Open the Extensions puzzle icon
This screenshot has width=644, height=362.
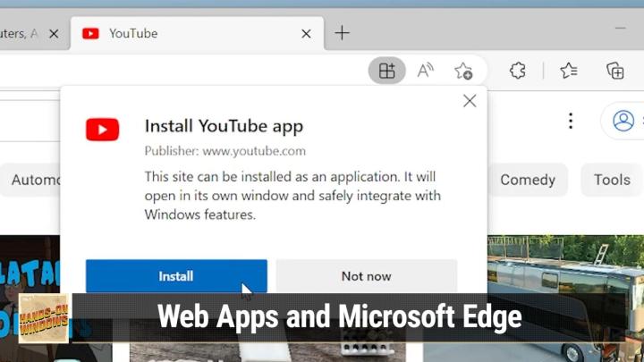518,71
